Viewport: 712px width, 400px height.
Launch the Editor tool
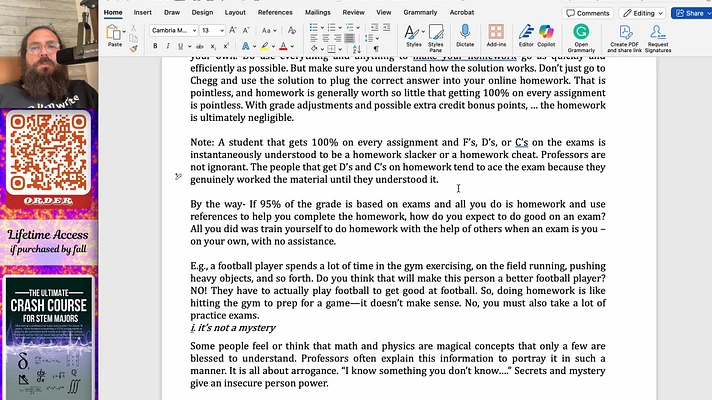tap(526, 36)
